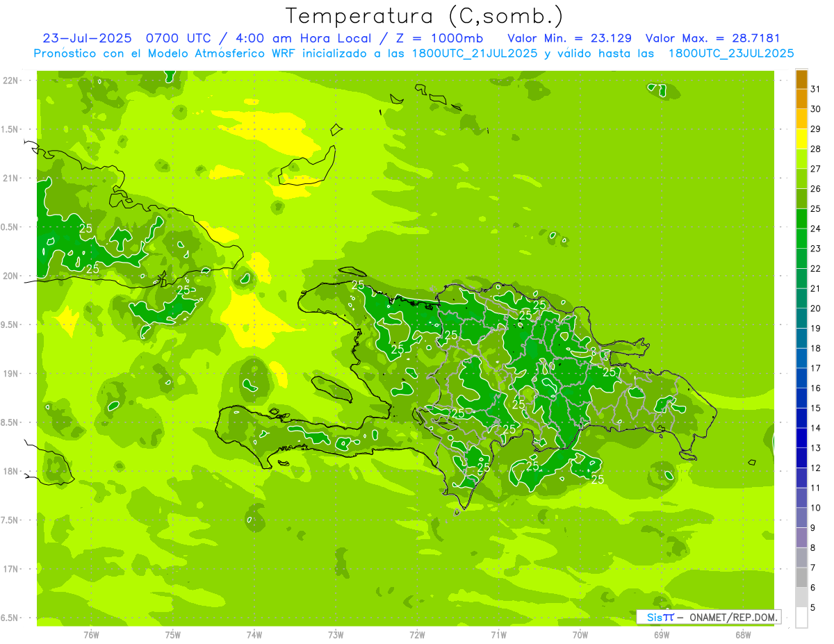Click the "74W" longitude axis label
This screenshot has height=644, width=834.
pos(254,635)
